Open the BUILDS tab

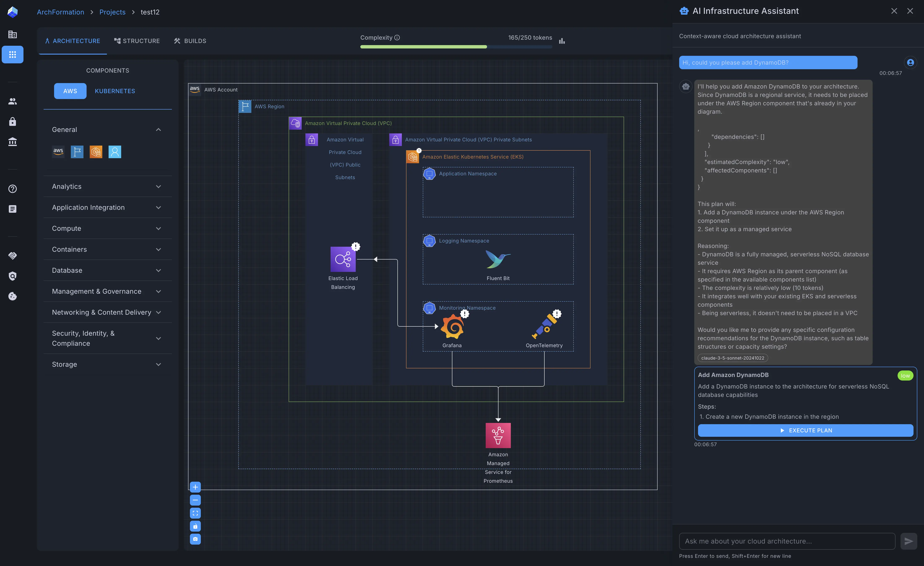pyautogui.click(x=190, y=40)
